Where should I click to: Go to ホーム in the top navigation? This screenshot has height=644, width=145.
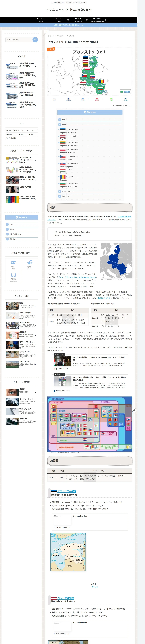40,20
